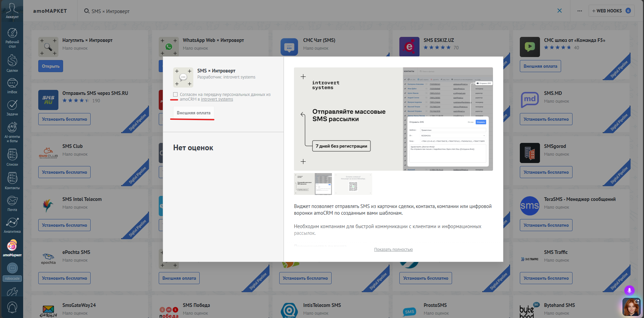Open the three-dots more menu

[580, 11]
